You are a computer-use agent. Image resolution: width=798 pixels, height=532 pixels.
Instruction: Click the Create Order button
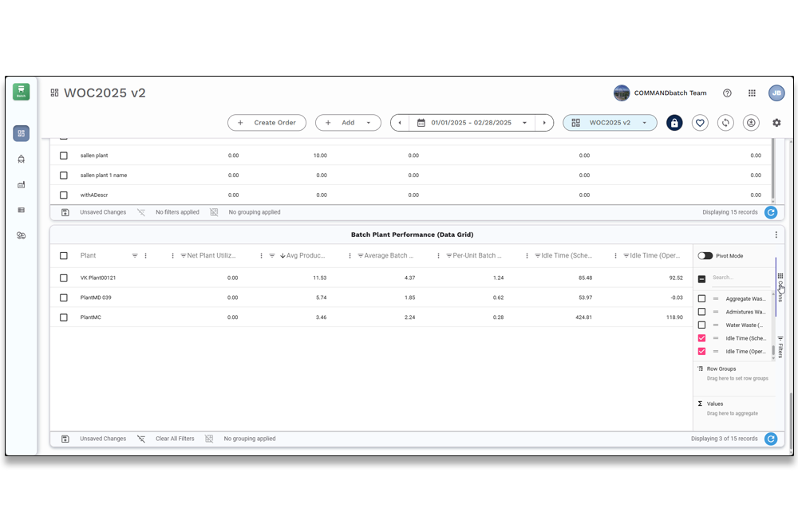267,123
